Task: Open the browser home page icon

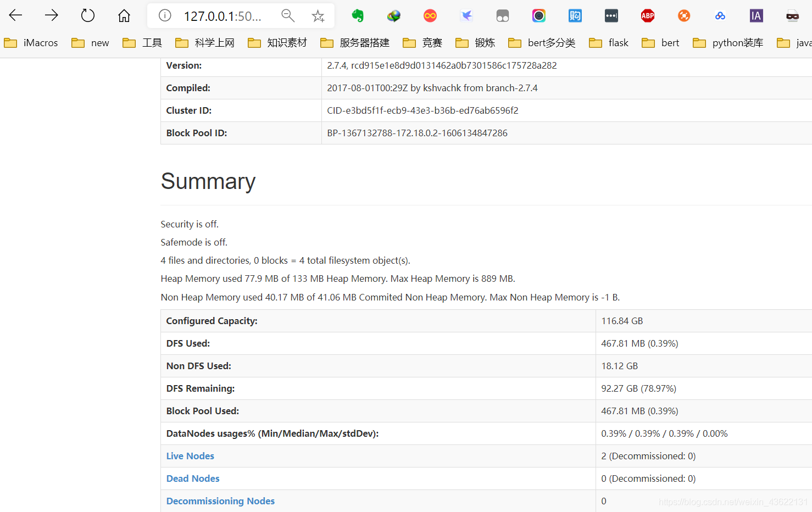Action: coord(124,15)
